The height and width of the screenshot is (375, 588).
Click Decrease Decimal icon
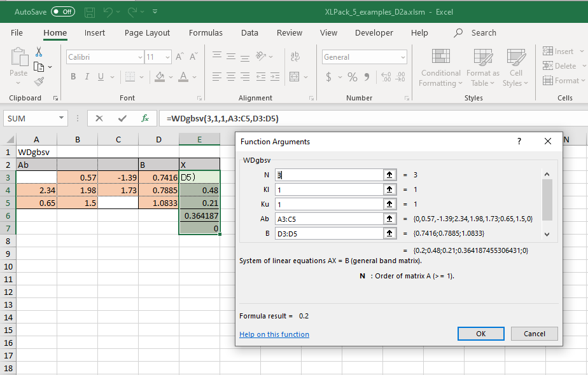(400, 77)
